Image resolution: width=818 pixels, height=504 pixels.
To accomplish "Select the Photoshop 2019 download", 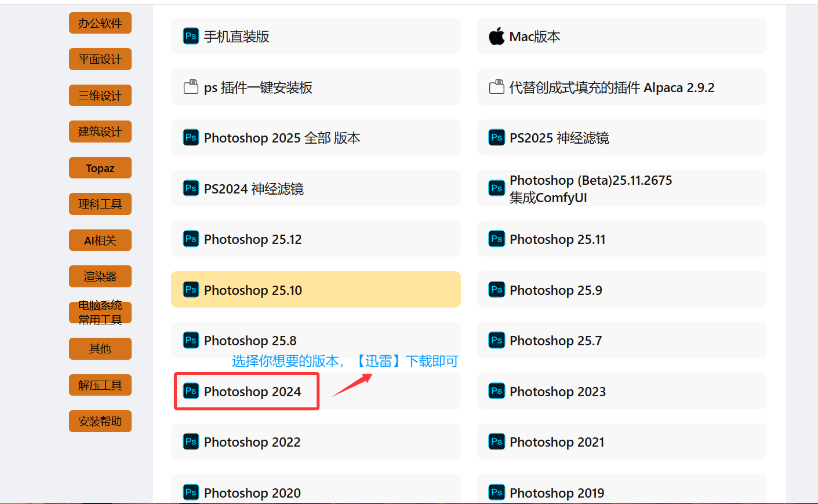I will pyautogui.click(x=622, y=489).
